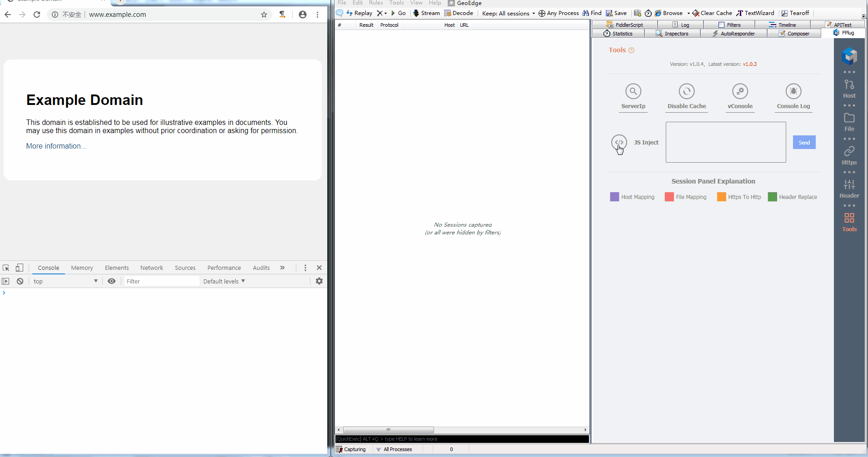Screen dimensions: 868x457
Task: Click Replay in Fiddler toolbar
Action: [359, 13]
